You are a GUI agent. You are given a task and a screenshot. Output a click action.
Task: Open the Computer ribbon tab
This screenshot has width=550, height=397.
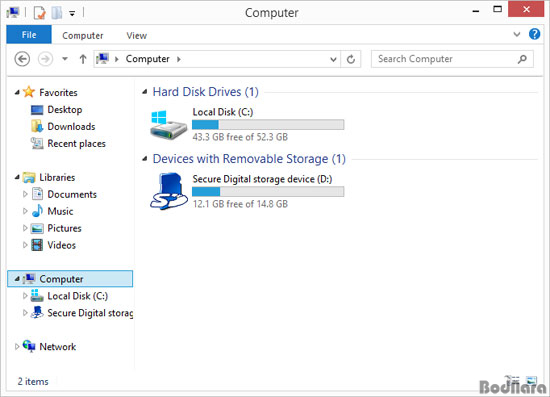[83, 35]
